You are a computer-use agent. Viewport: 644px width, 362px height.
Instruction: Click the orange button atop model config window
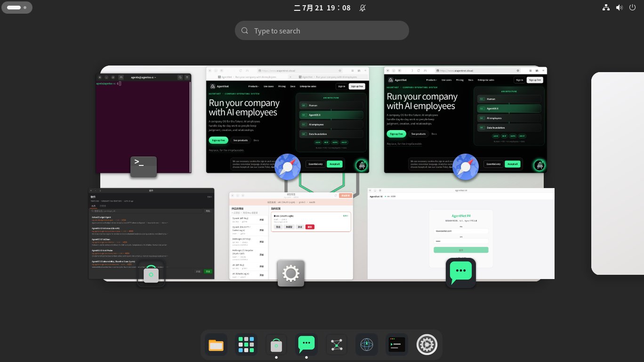coord(345,195)
